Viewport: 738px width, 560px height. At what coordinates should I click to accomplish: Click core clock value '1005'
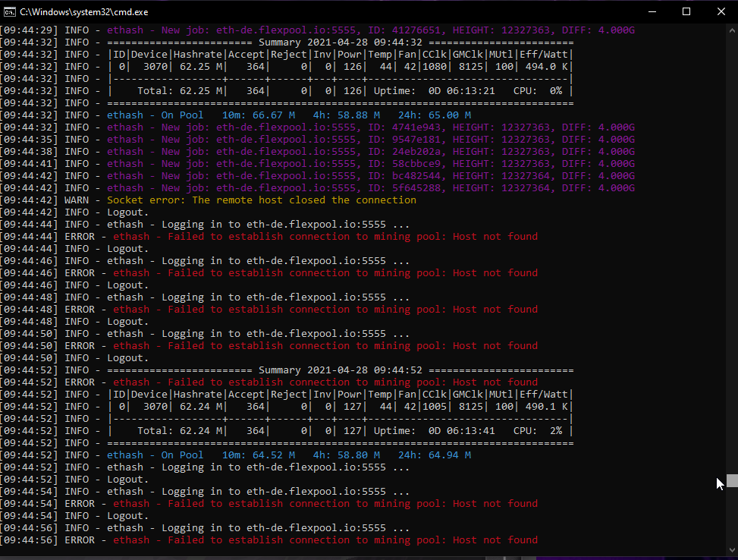pos(435,407)
